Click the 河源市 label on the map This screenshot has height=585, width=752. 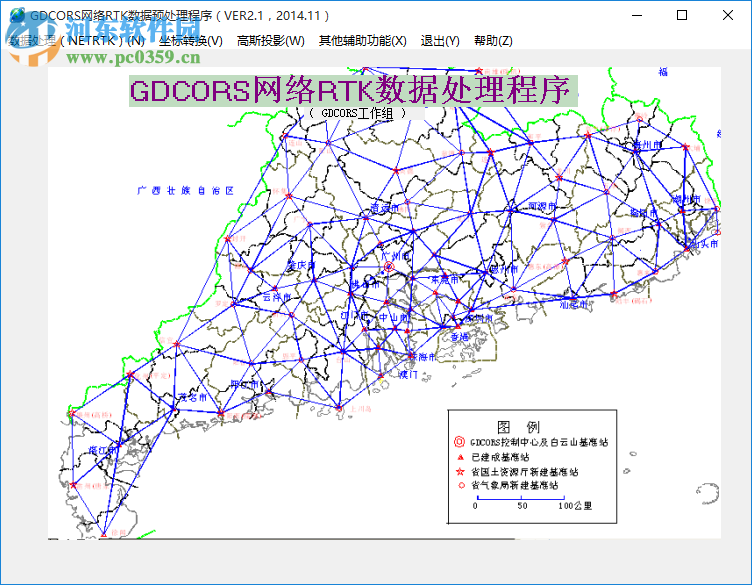click(x=542, y=206)
